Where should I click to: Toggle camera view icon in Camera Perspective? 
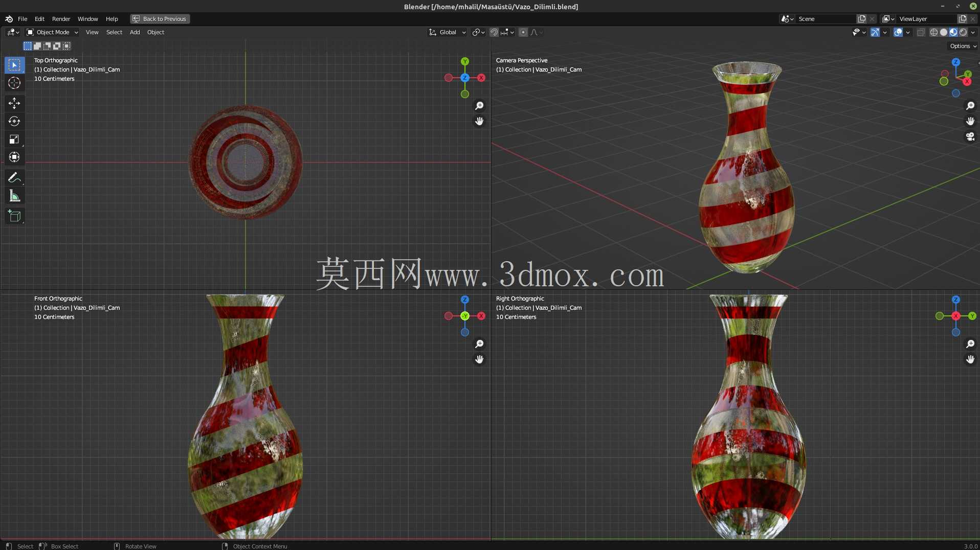(970, 136)
